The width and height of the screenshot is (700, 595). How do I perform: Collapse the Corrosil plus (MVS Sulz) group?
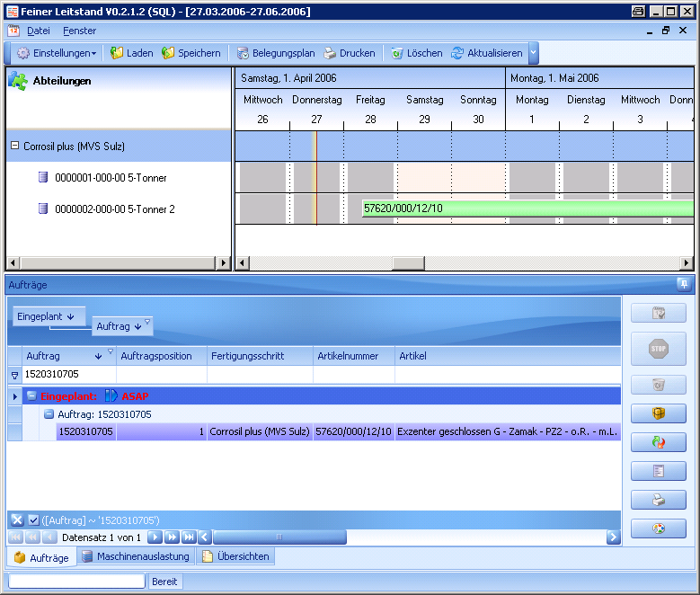tap(14, 146)
